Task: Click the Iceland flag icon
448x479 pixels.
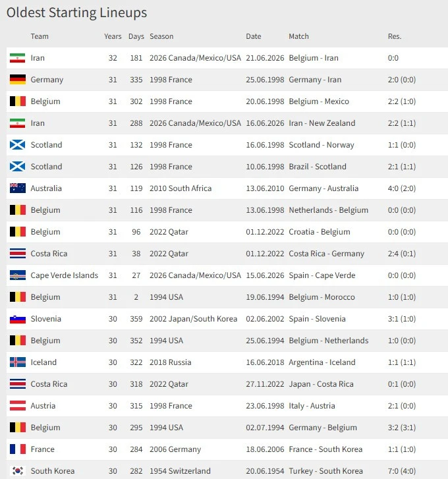Action: tap(17, 362)
